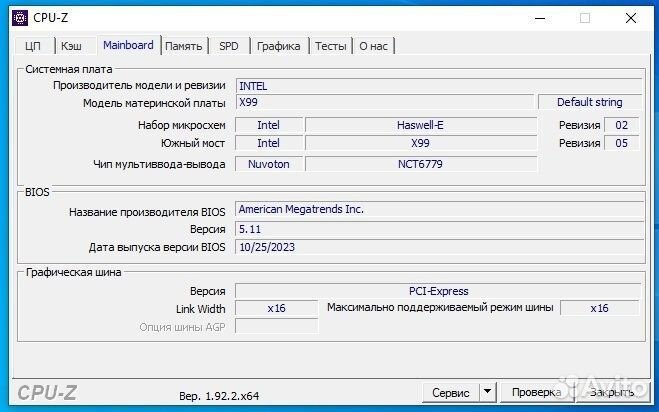Image resolution: width=659 pixels, height=412 pixels.
Task: Select the American Megatrends Inc. BIOS field
Action: pyautogui.click(x=437, y=209)
